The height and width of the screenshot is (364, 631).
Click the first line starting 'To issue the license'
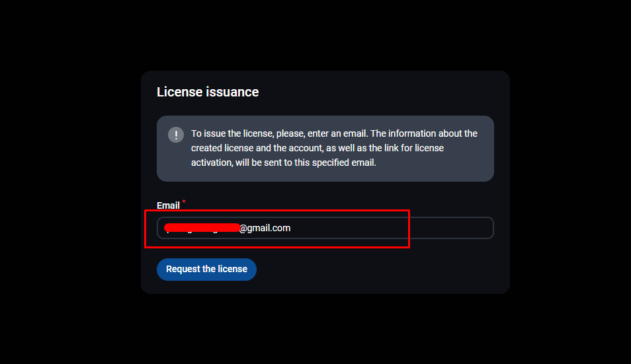pos(334,133)
